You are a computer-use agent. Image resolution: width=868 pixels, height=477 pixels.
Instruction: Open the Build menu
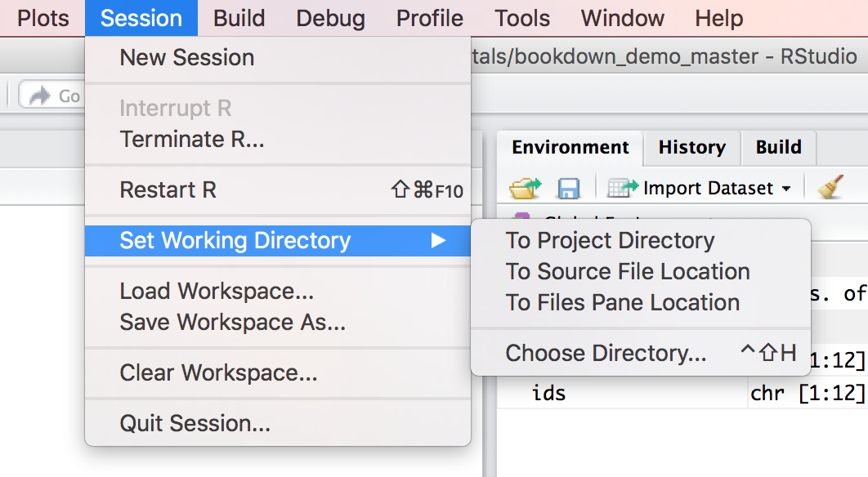pos(239,18)
